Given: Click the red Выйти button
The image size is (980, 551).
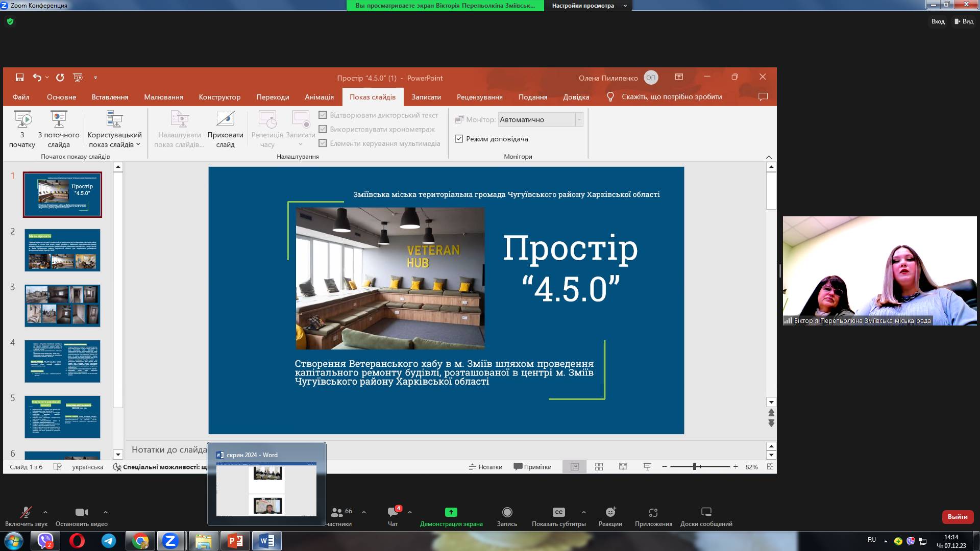Looking at the screenshot, I should pyautogui.click(x=957, y=517).
